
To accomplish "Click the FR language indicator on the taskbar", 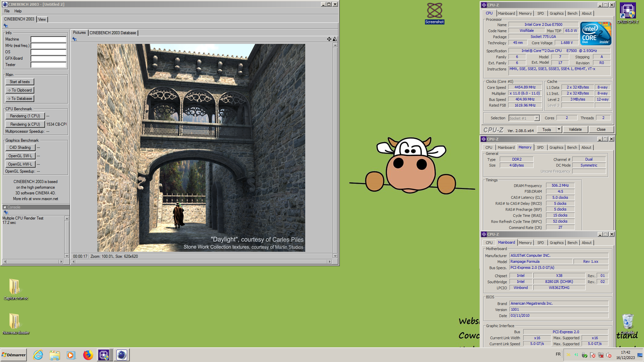I will [x=558, y=354].
